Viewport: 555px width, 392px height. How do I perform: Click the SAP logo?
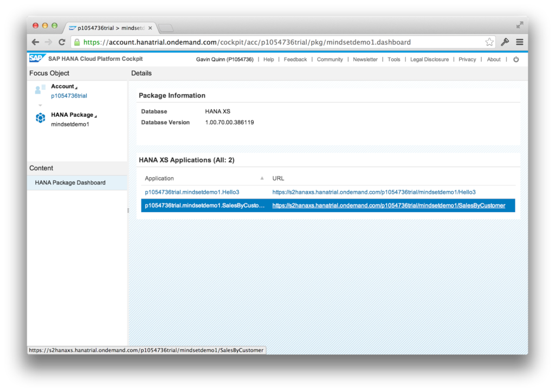point(37,58)
